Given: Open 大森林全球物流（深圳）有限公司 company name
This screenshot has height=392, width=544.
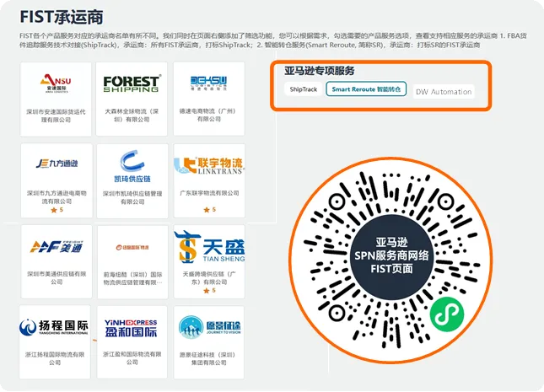Looking at the screenshot, I should point(132,115).
